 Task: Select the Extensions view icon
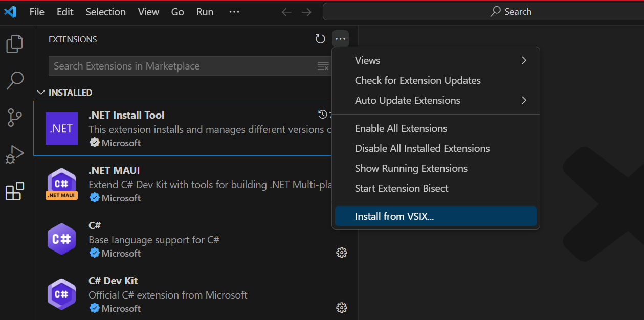(14, 191)
